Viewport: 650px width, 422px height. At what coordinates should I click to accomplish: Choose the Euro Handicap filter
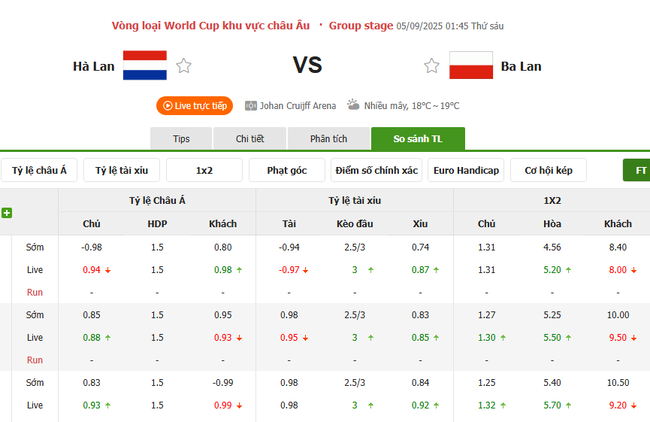click(465, 171)
